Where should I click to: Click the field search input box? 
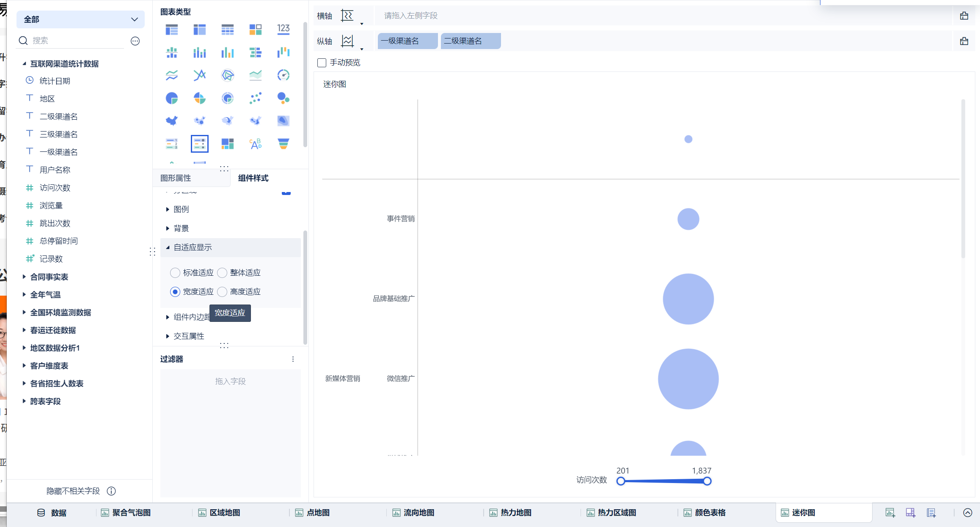point(76,41)
